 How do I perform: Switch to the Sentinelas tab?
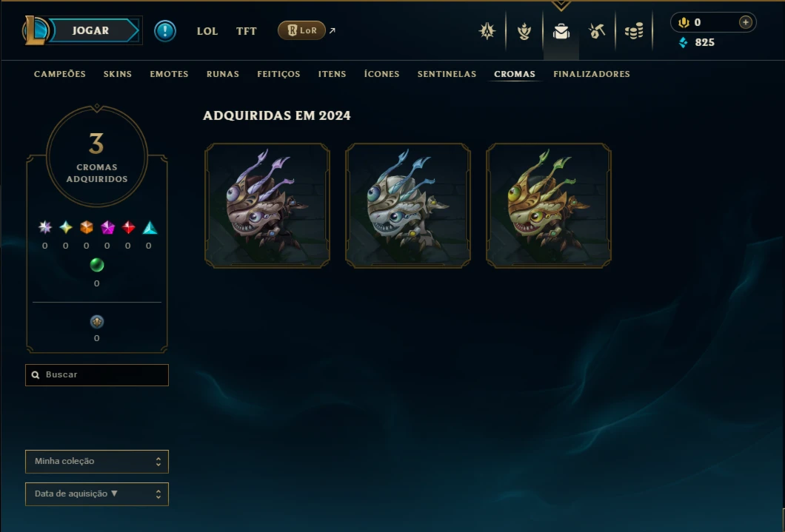pyautogui.click(x=447, y=74)
